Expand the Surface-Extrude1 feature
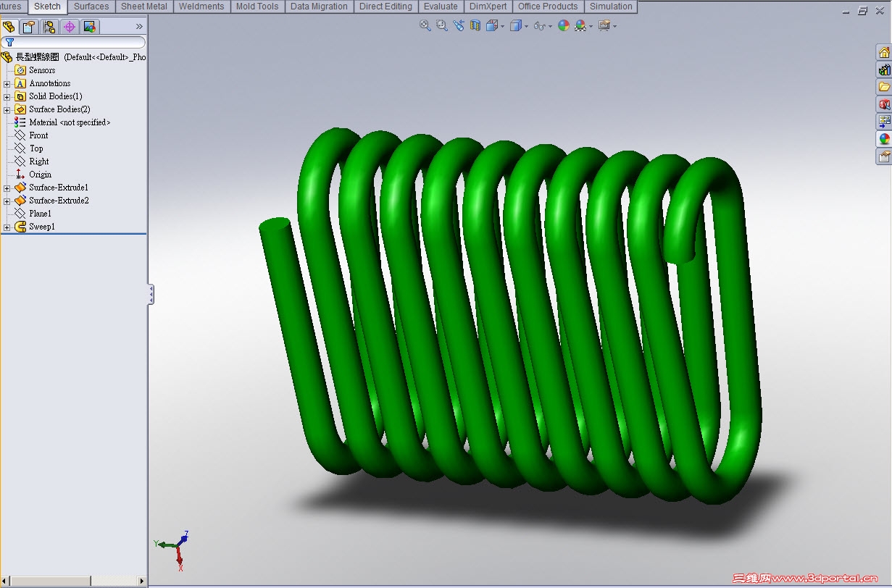Screen dimensions: 892x588 [x=7, y=188]
